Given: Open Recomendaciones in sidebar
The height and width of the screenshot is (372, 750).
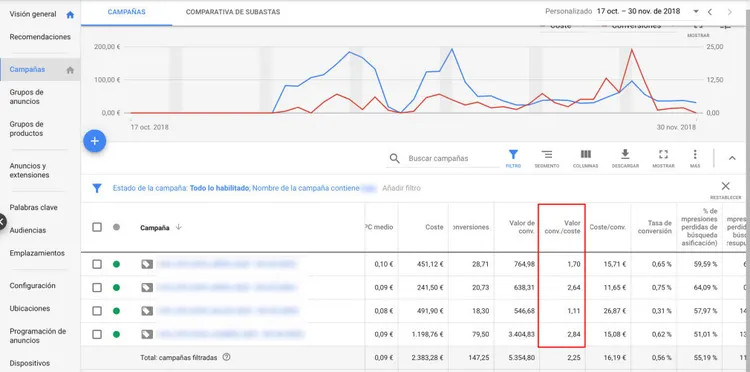Looking at the screenshot, I should (x=40, y=37).
